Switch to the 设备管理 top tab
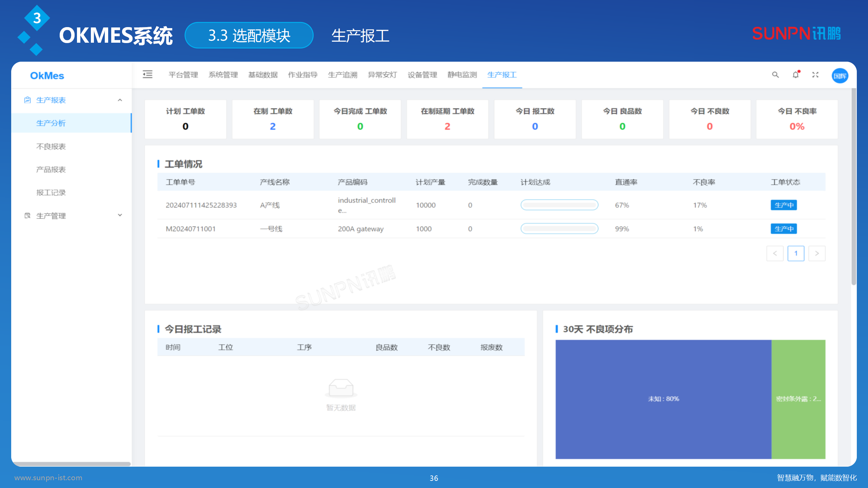 (x=422, y=75)
